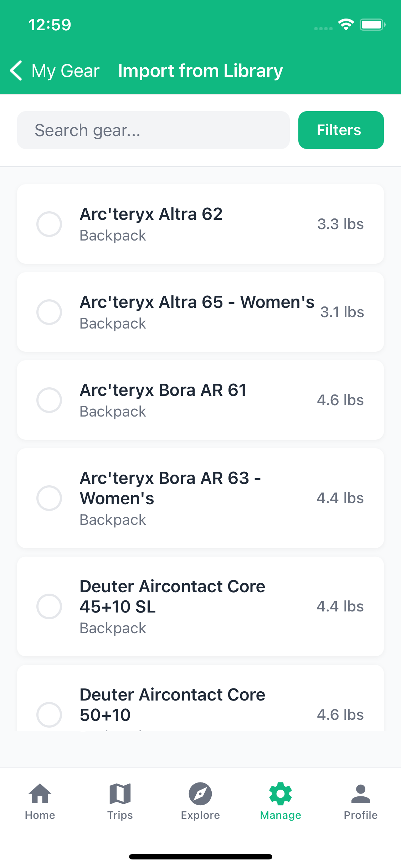Select Deuter Aircontact Core 50+10 radio button
The height and width of the screenshot is (868, 401).
[49, 714]
